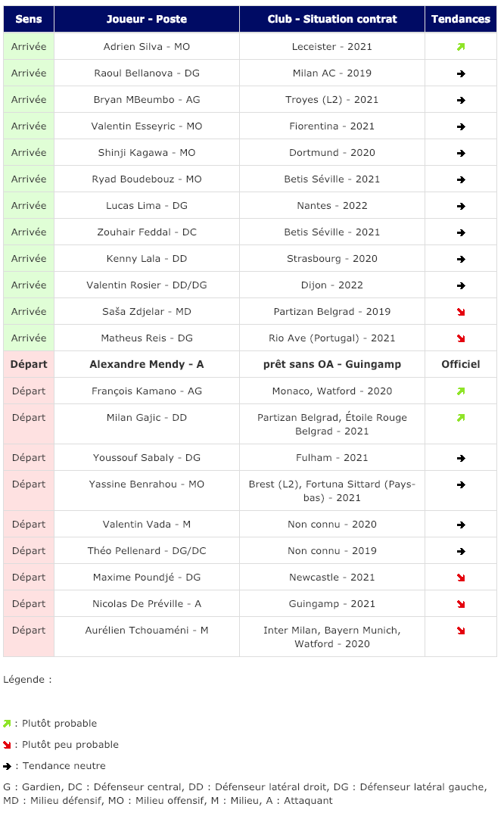Click the green trend arrow for Milan Gajic
This screenshot has width=504, height=816.
(x=461, y=418)
